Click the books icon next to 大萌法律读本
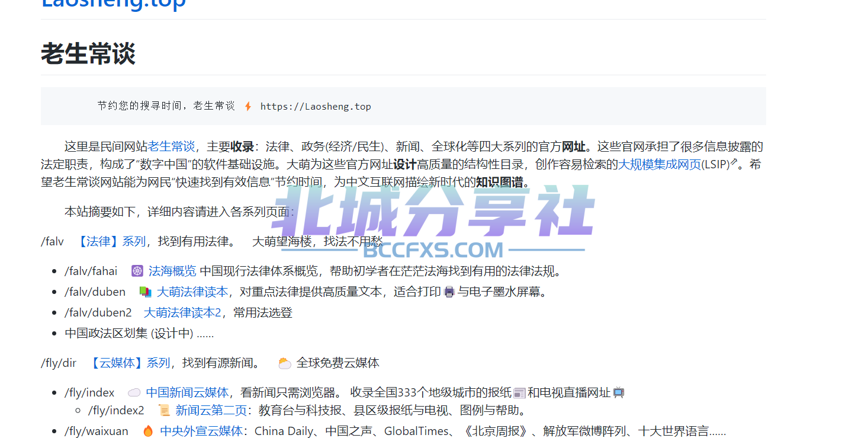Screen dimensions: 868x438 tap(145, 292)
